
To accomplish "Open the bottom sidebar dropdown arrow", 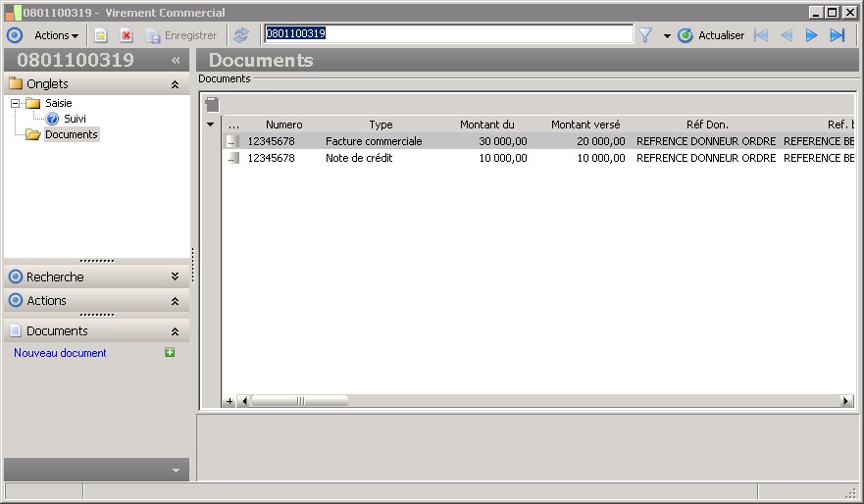I will (x=176, y=471).
